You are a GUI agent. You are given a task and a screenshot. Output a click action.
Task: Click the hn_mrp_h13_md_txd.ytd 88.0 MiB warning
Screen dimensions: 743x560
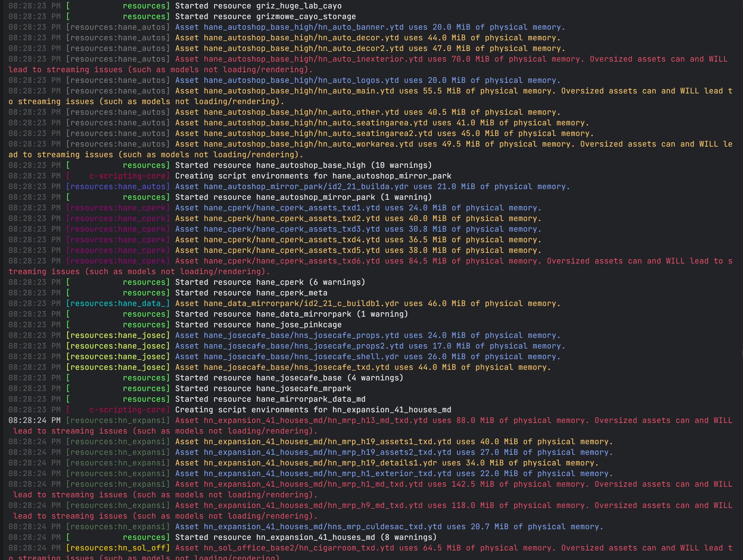(x=370, y=426)
